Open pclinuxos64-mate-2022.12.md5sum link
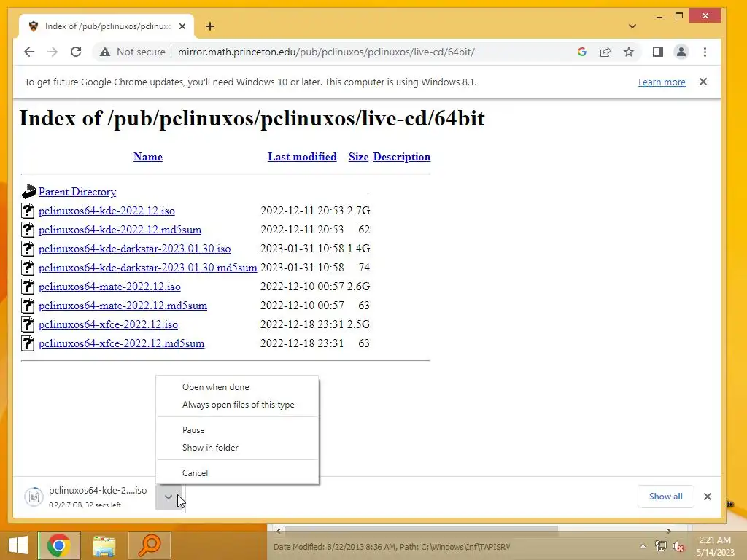 [123, 306]
